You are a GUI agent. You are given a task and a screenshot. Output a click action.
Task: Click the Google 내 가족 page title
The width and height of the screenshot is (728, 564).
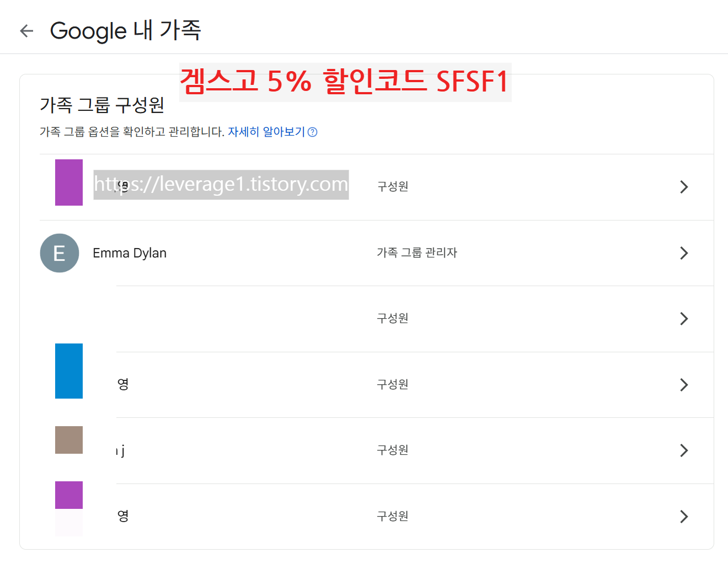(x=126, y=31)
